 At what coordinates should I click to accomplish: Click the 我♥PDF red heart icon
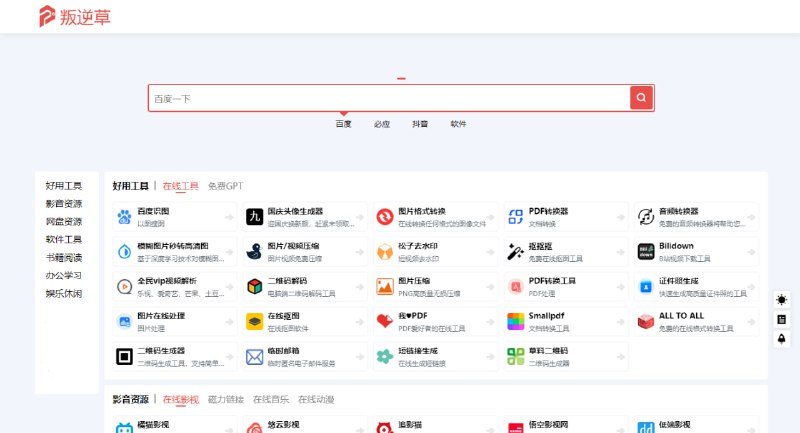point(385,322)
